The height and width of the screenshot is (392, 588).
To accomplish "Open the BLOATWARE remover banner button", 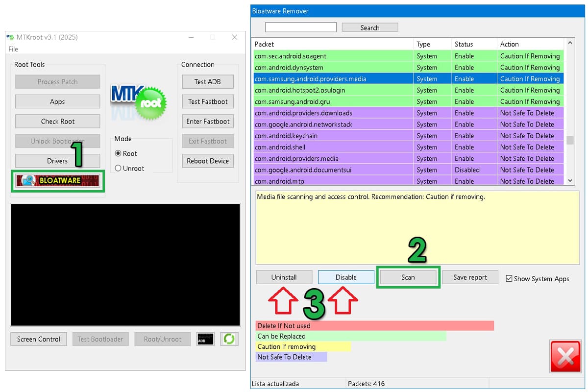I will tap(58, 180).
